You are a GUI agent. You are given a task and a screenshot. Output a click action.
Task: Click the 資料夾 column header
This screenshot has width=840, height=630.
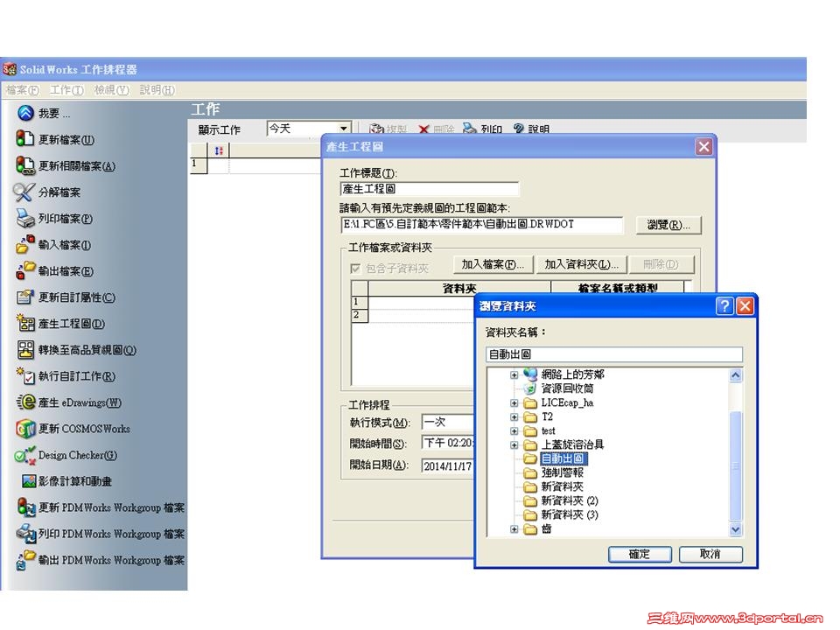coord(459,288)
